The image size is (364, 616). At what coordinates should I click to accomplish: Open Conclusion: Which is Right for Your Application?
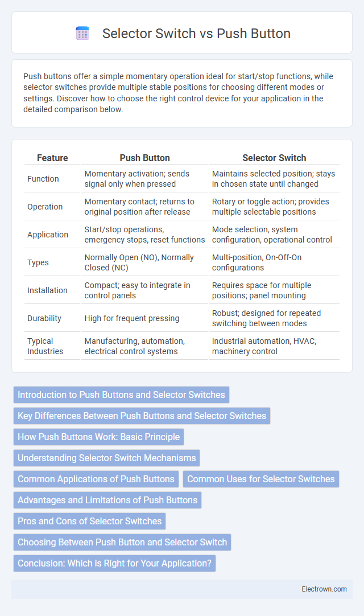tap(115, 564)
